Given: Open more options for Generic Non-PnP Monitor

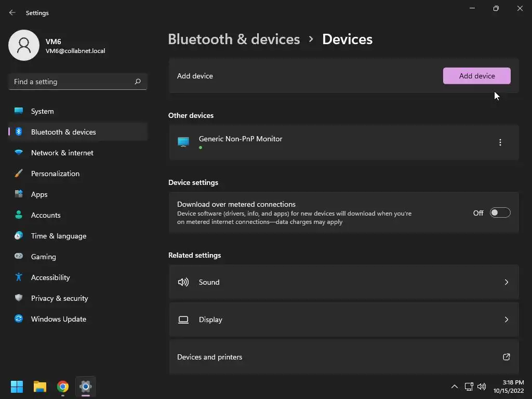Looking at the screenshot, I should pyautogui.click(x=500, y=142).
